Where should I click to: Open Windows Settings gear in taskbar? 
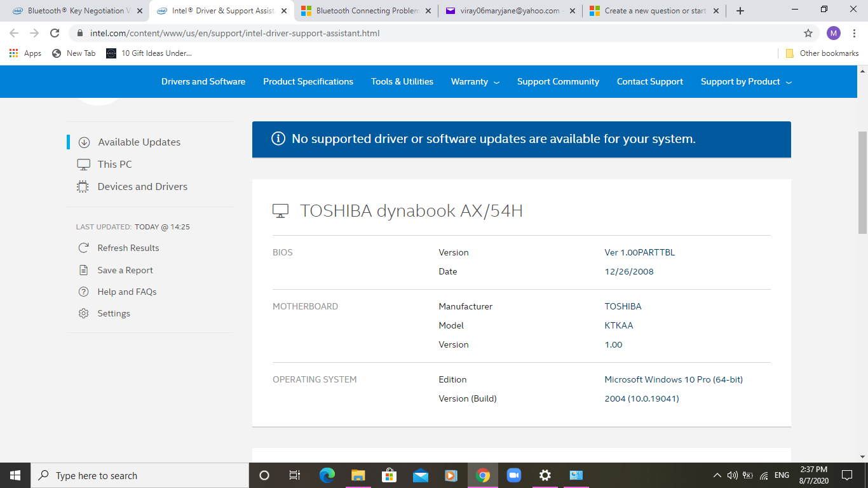[x=545, y=475]
